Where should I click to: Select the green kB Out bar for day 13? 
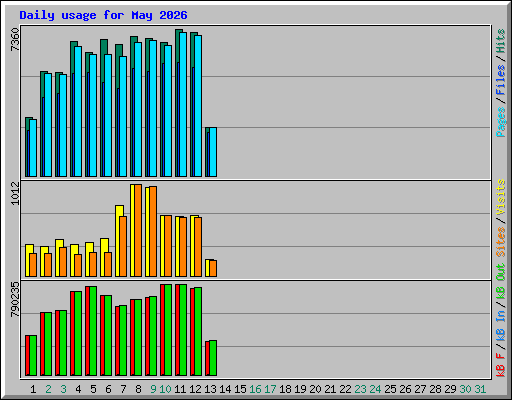point(213,358)
